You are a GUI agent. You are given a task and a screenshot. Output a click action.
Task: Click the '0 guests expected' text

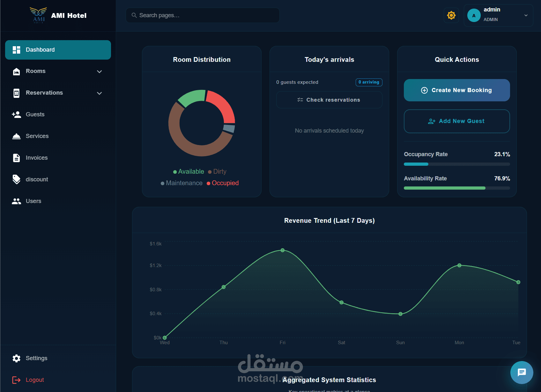pyautogui.click(x=297, y=82)
